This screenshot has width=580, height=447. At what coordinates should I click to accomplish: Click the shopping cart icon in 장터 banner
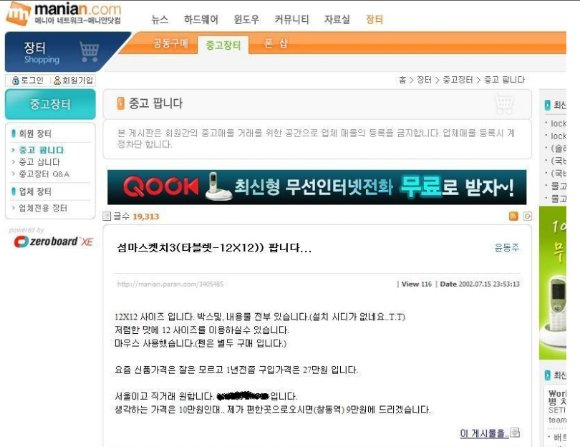(x=89, y=52)
